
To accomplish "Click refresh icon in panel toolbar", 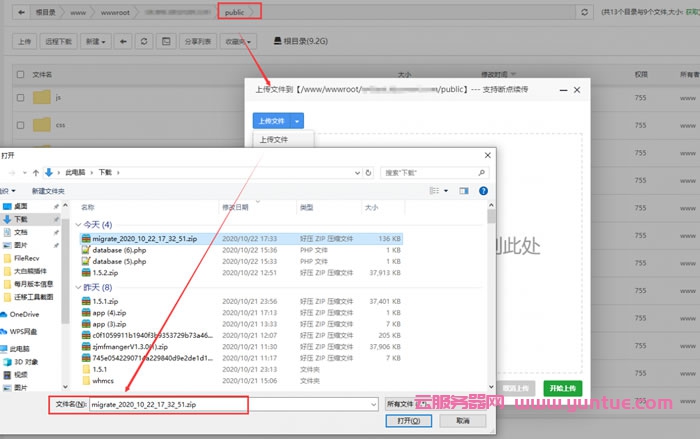I will pyautogui.click(x=145, y=42).
